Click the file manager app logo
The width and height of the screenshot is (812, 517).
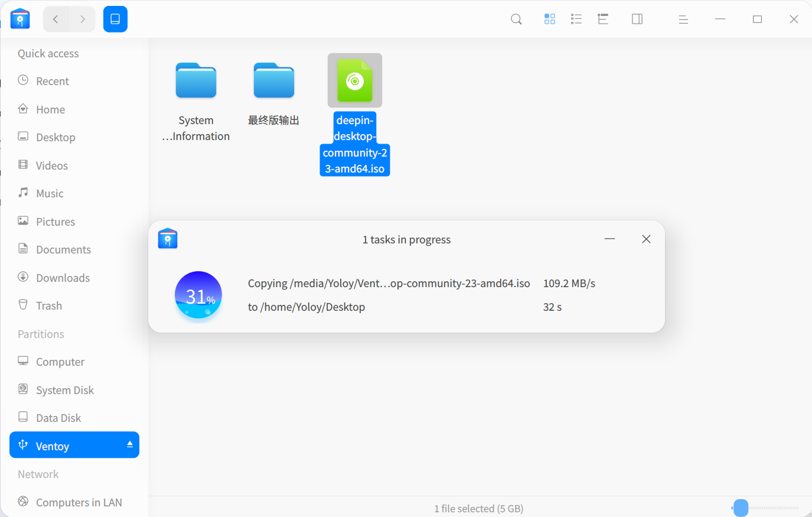click(x=20, y=19)
